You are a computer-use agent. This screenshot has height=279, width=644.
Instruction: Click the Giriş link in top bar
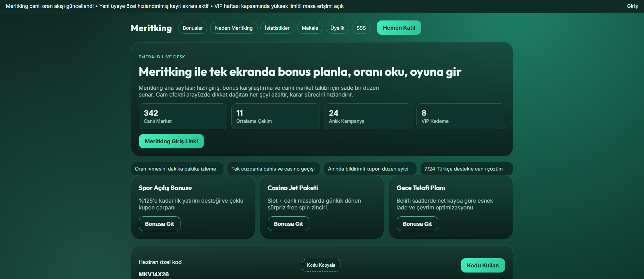[x=632, y=6]
